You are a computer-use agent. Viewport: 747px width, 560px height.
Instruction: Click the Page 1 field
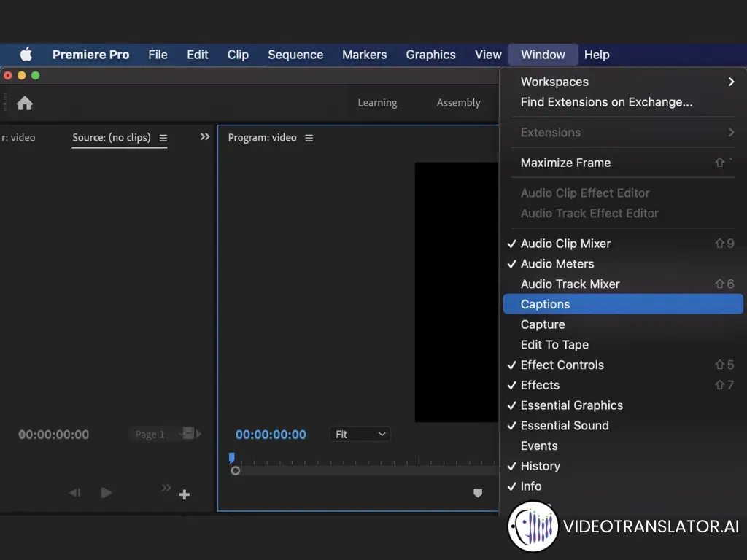click(x=150, y=435)
